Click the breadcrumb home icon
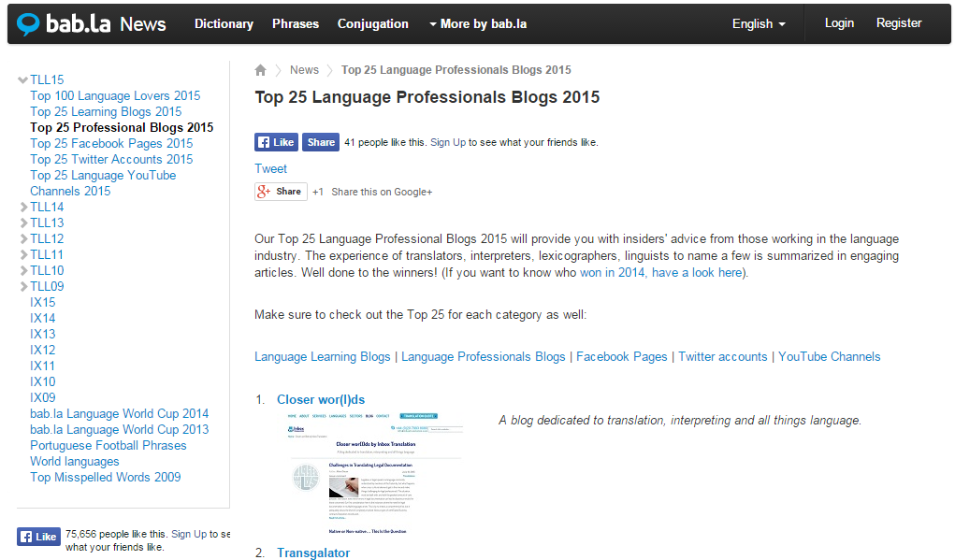 point(261,70)
